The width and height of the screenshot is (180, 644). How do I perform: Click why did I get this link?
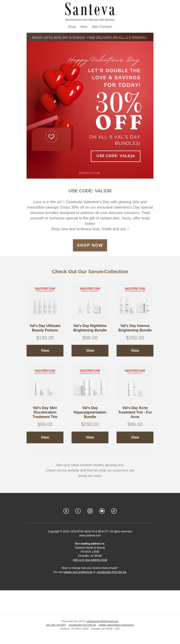pos(56,625)
